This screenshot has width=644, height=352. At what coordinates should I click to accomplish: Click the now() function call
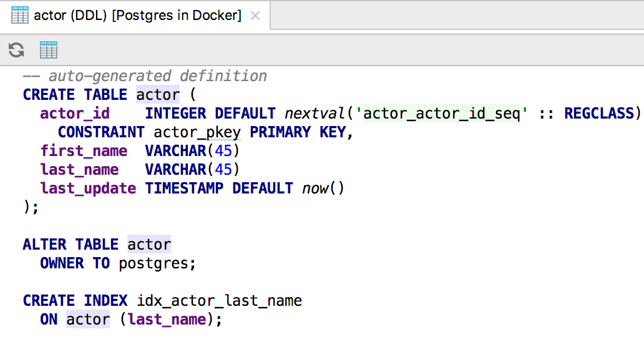323,188
